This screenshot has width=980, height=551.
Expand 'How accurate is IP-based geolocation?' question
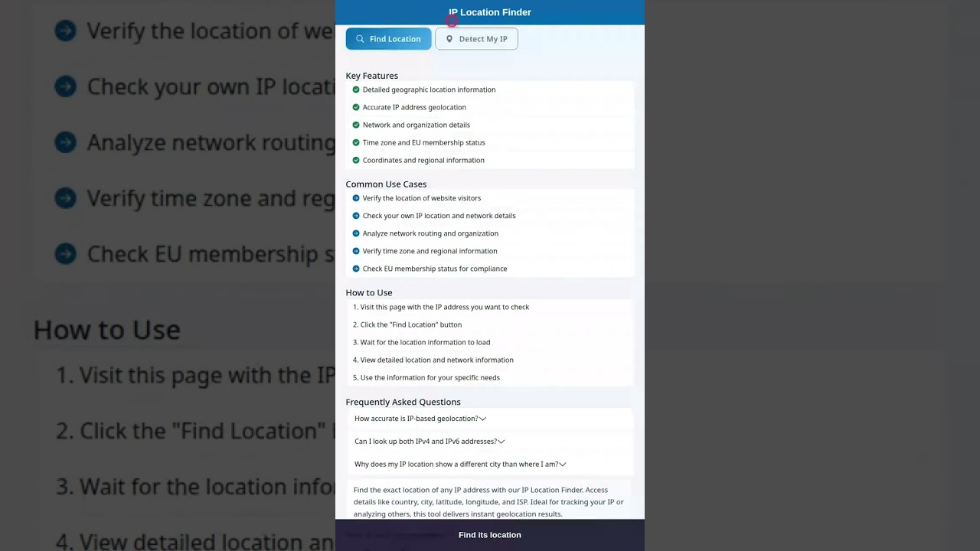pyautogui.click(x=490, y=419)
